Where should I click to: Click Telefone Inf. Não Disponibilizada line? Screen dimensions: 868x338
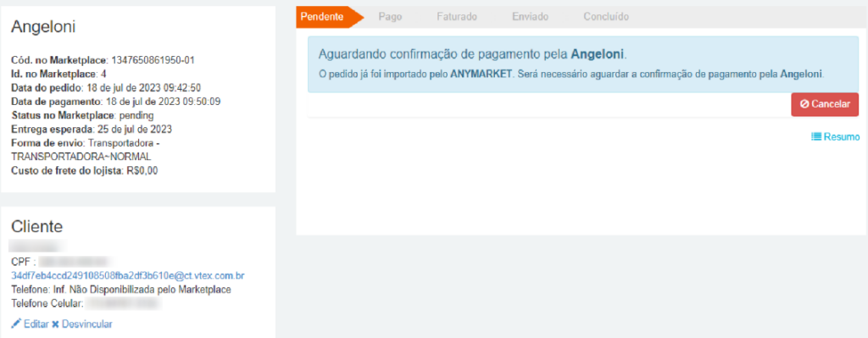coord(121,290)
